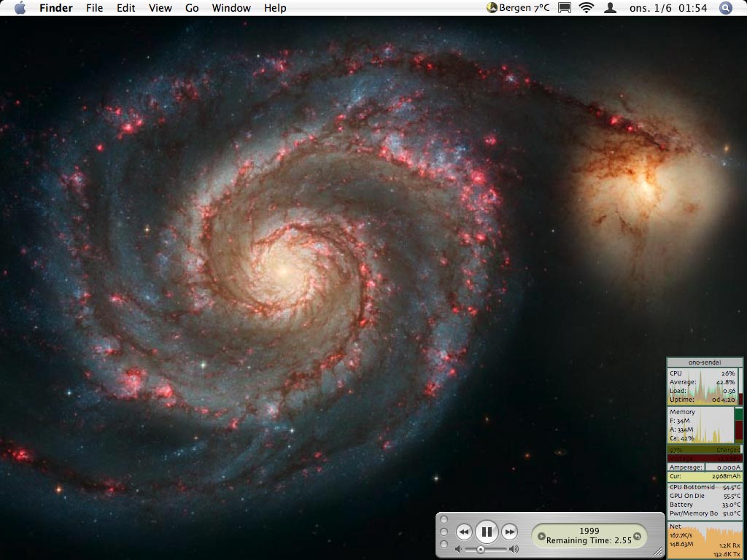Screen dimensions: 747x560
Task: Open the View menu
Action: point(160,8)
